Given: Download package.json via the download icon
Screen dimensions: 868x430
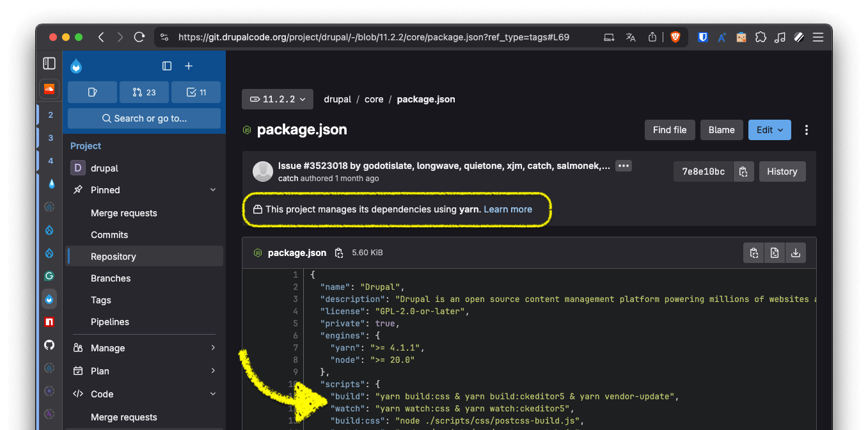Looking at the screenshot, I should coord(795,252).
